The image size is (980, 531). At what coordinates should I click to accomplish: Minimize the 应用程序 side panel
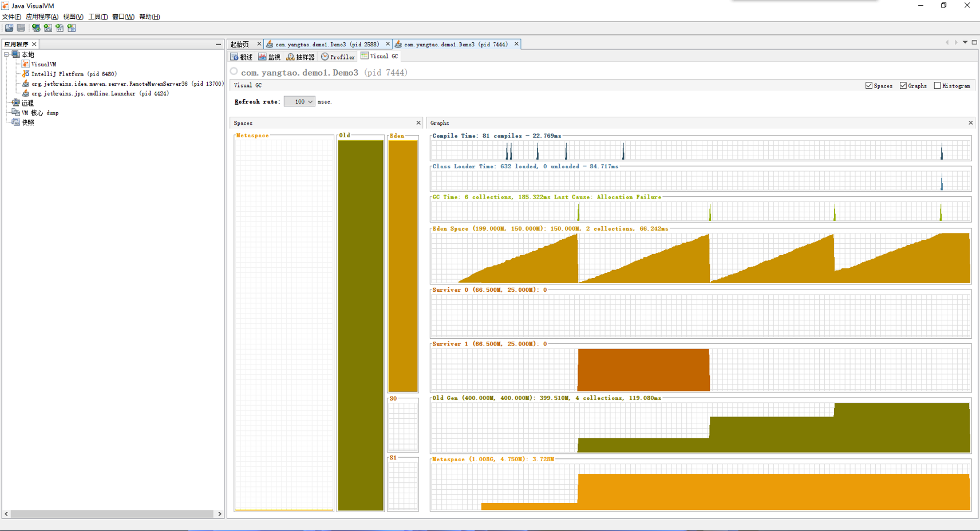pyautogui.click(x=218, y=44)
